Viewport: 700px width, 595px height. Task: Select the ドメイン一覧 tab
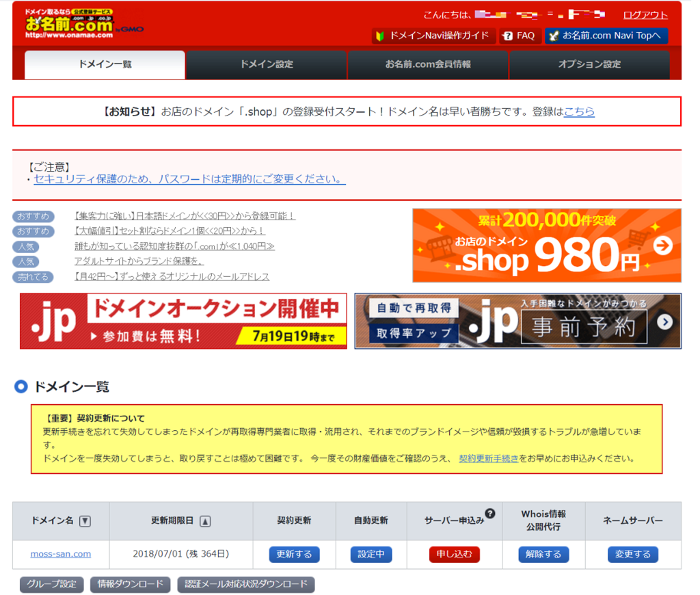pyautogui.click(x=105, y=65)
